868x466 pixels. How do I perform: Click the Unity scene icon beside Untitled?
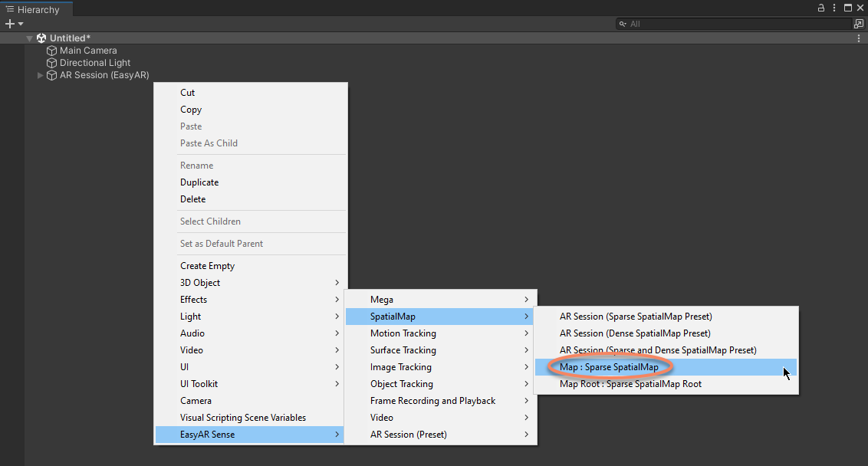click(x=41, y=38)
